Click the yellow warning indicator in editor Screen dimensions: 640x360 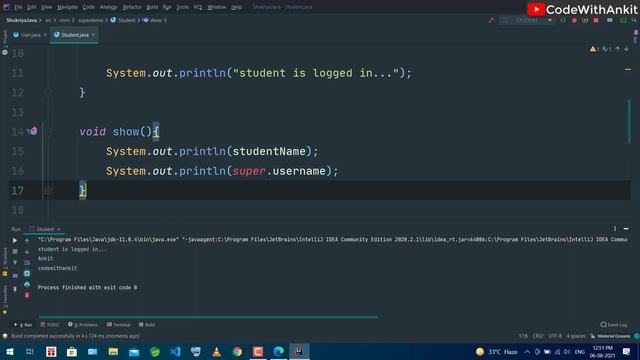pyautogui.click(x=594, y=49)
